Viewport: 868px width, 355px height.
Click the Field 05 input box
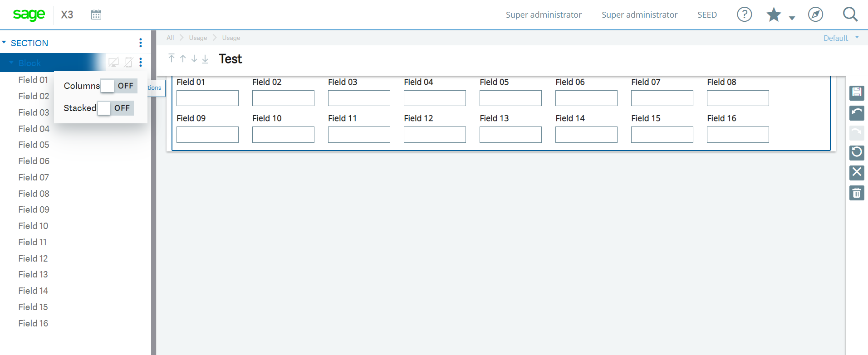pos(510,98)
